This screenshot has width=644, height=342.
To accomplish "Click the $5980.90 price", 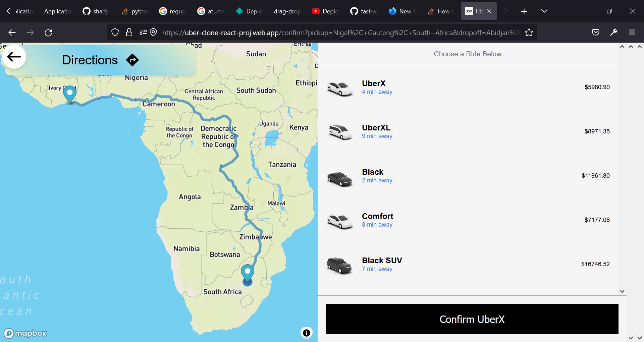I will click(597, 87).
